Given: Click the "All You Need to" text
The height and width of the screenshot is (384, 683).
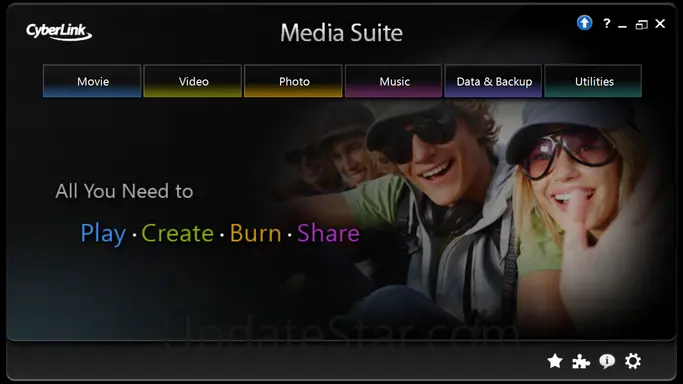Looking at the screenshot, I should (x=124, y=191).
